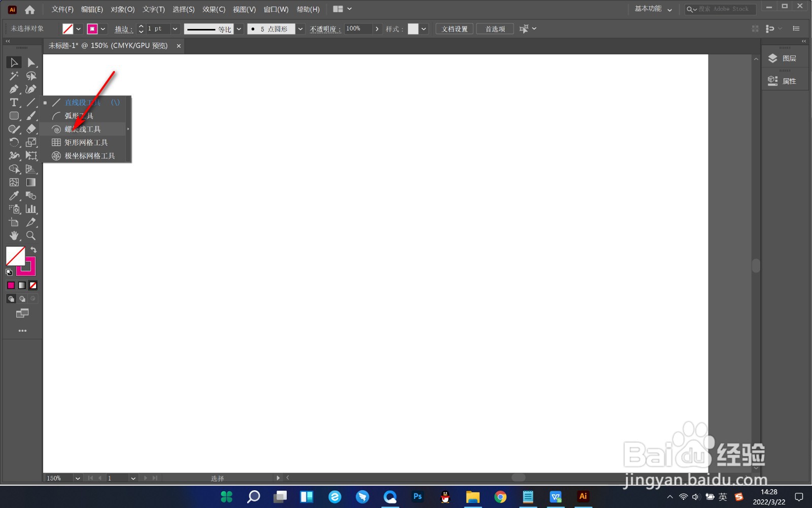Open the 对象(O) menu
The image size is (812, 508).
(x=123, y=9)
